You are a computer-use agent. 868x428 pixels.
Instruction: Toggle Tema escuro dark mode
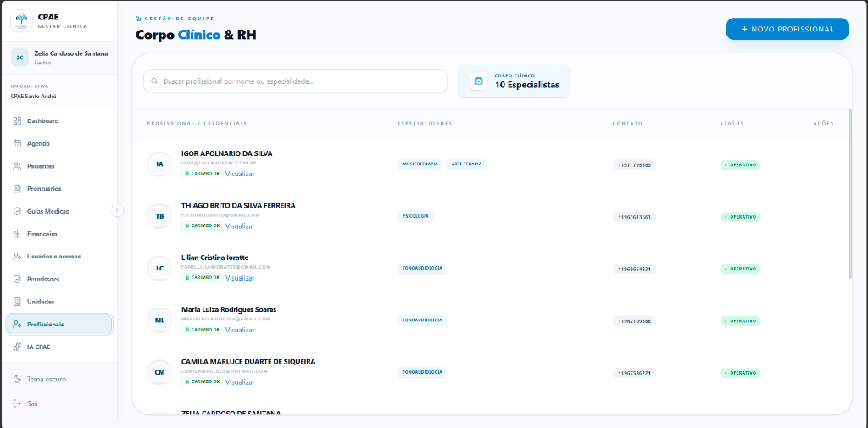(x=40, y=380)
